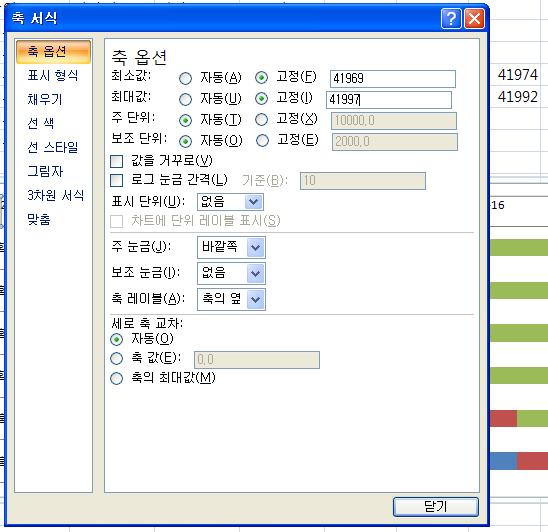Image resolution: width=548 pixels, height=532 pixels.
Task: Select 축의 최대값(M) radio button
Action: tap(116, 378)
